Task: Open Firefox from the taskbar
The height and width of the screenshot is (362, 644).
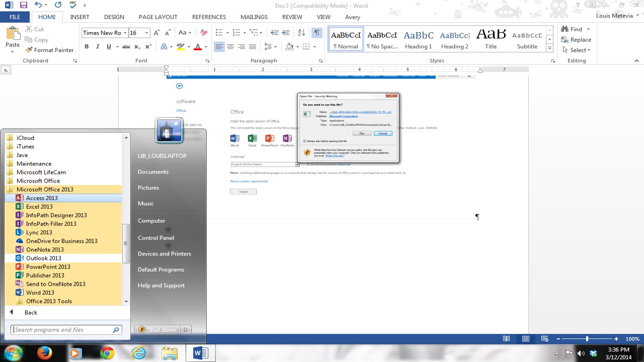Action: [x=45, y=353]
